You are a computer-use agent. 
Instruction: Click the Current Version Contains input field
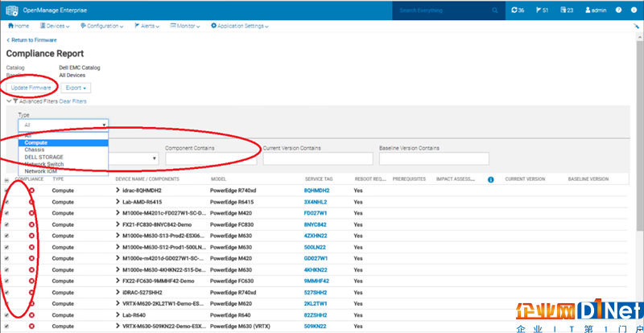coord(318,158)
